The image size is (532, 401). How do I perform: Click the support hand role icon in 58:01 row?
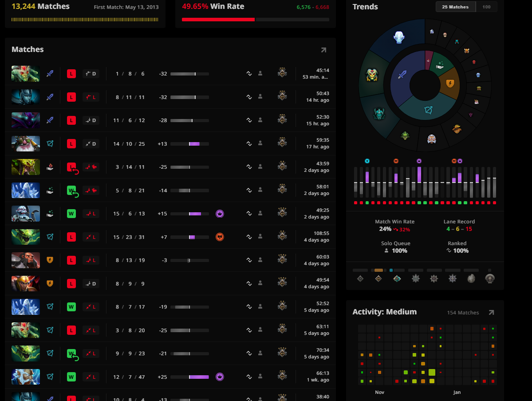[50, 191]
